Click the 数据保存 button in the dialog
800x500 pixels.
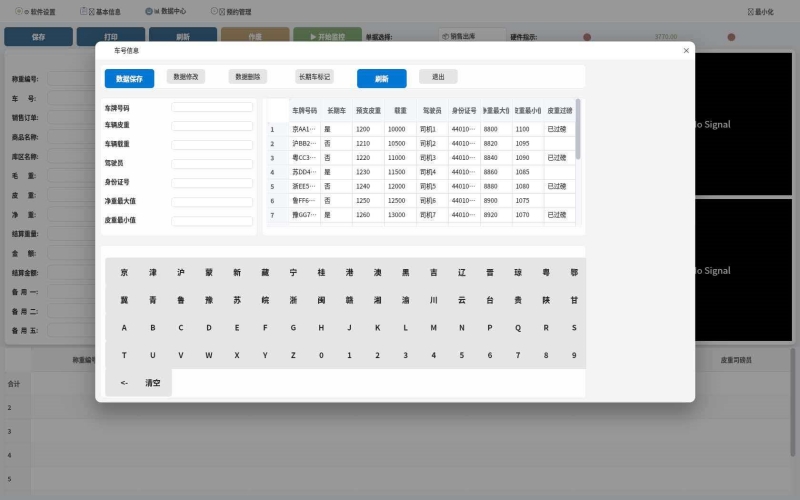[129, 78]
